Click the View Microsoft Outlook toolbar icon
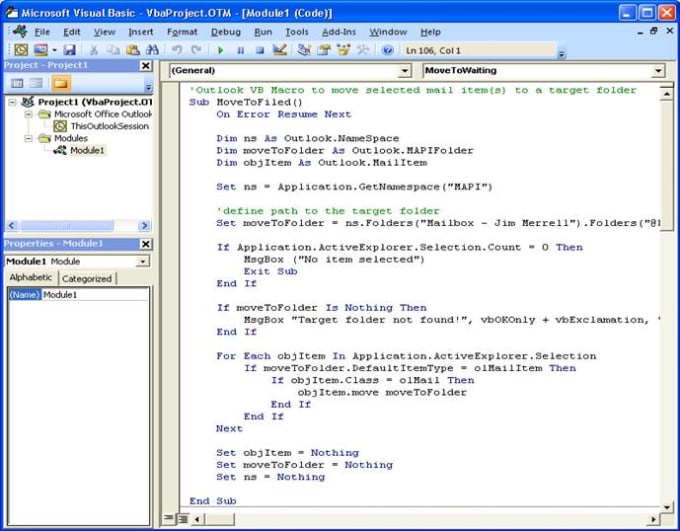The height and width of the screenshot is (531, 680). pyautogui.click(x=21, y=50)
